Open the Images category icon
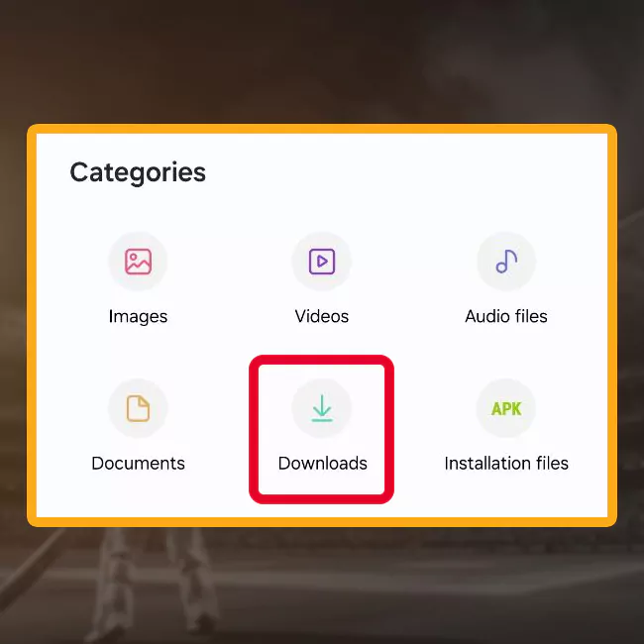The height and width of the screenshot is (644, 644). pyautogui.click(x=138, y=262)
